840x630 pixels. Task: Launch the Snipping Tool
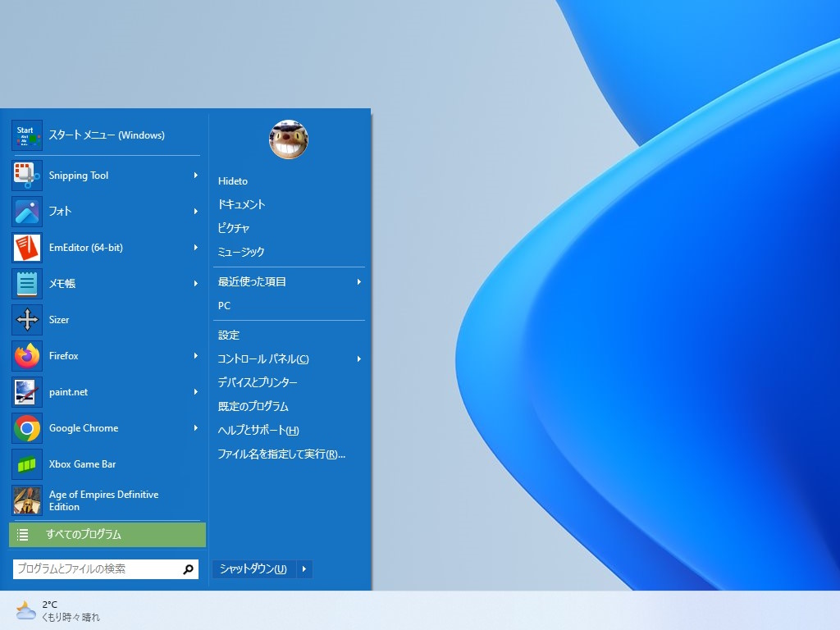(x=78, y=175)
